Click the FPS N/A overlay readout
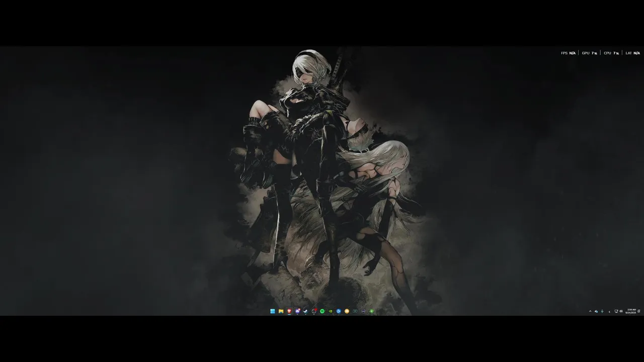The image size is (644, 362). [x=568, y=53]
